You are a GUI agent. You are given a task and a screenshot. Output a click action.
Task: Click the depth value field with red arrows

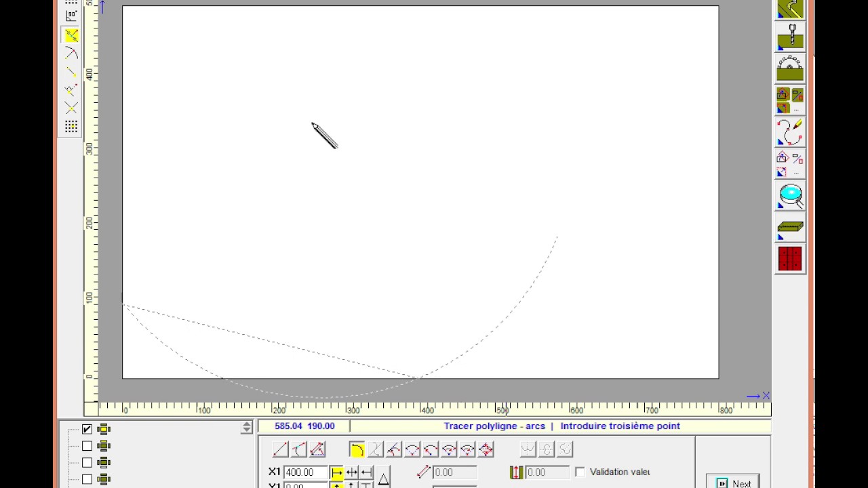tap(547, 472)
